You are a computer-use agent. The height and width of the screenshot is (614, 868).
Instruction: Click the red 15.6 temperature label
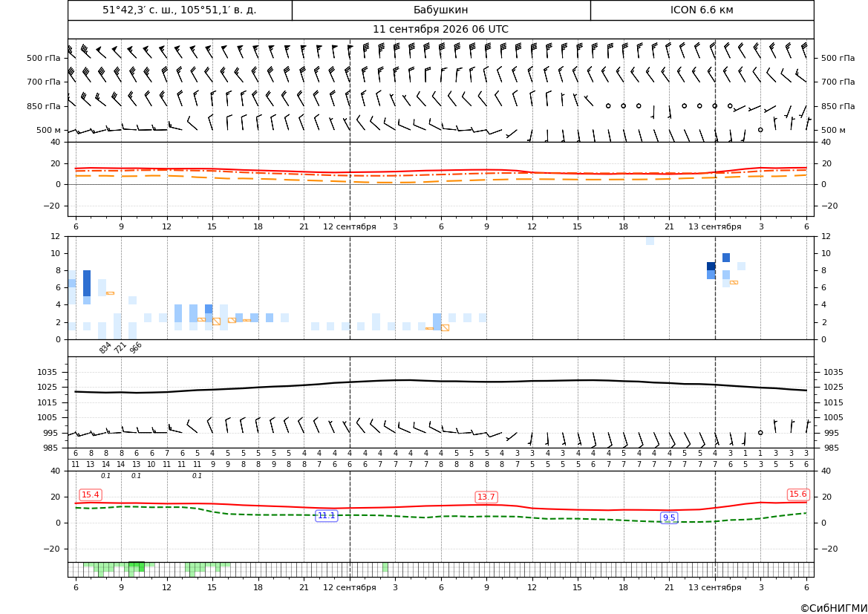click(798, 494)
